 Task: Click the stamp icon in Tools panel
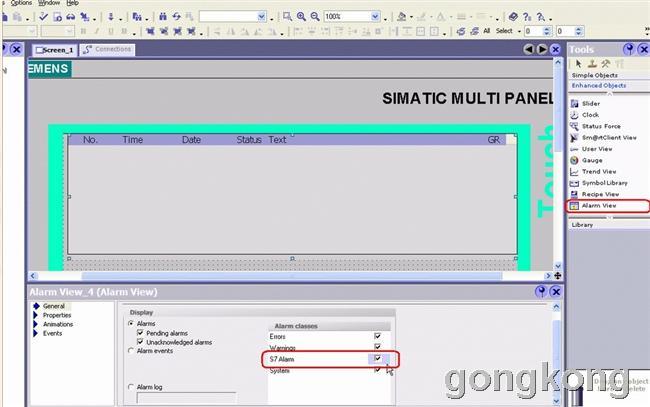click(x=592, y=63)
